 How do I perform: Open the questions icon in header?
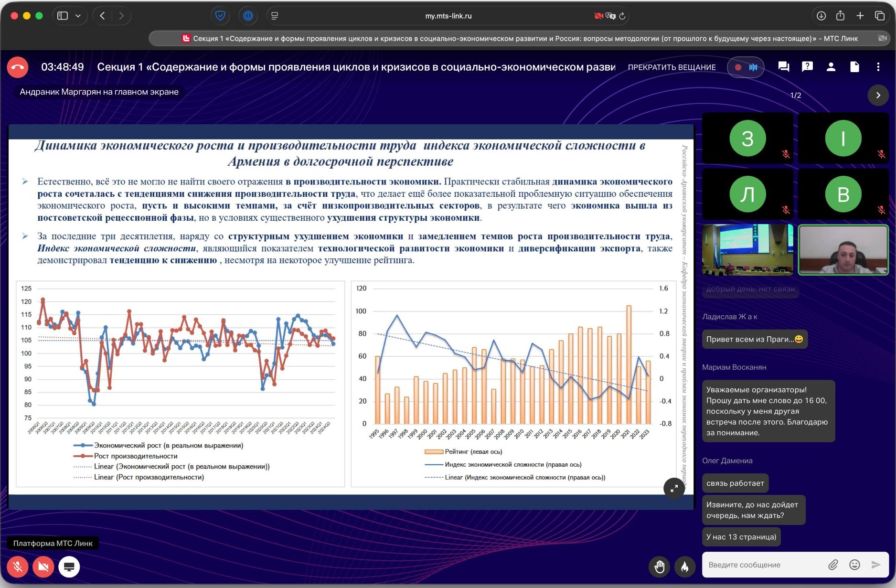(x=807, y=67)
